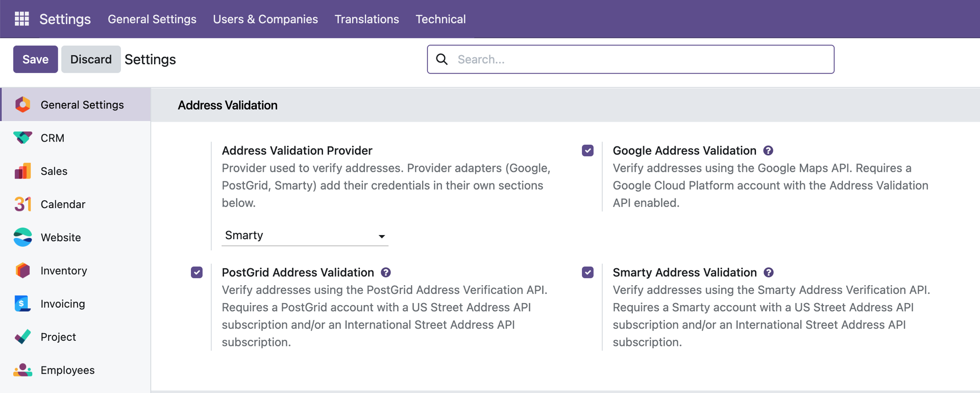Click the Sales app icon

point(22,171)
